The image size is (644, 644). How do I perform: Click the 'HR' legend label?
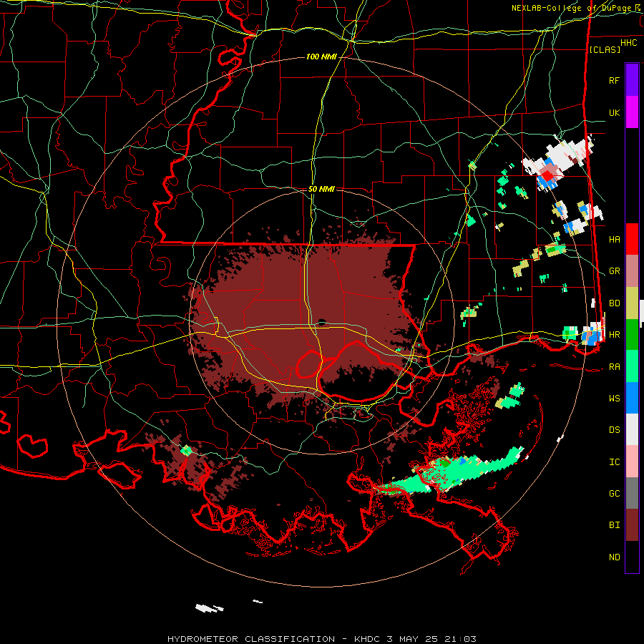(x=614, y=335)
